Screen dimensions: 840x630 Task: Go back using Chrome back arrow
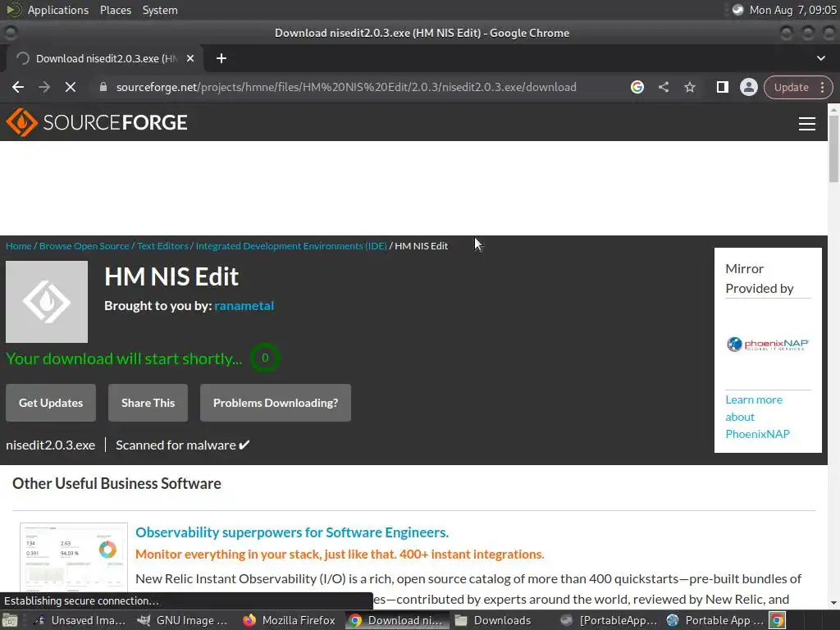(18, 87)
